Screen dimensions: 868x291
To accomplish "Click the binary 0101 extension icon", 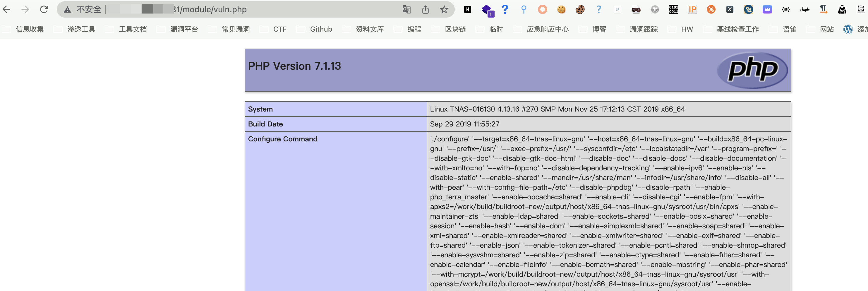I will (673, 9).
